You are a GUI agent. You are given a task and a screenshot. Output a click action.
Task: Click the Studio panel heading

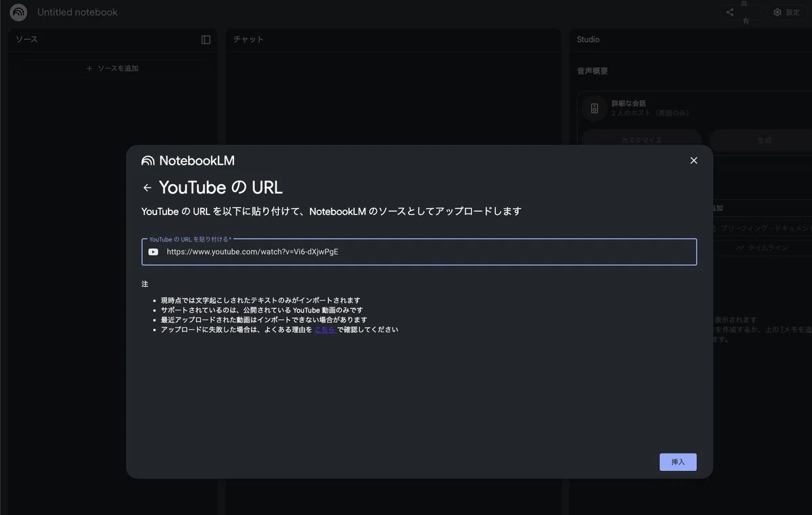pos(588,39)
